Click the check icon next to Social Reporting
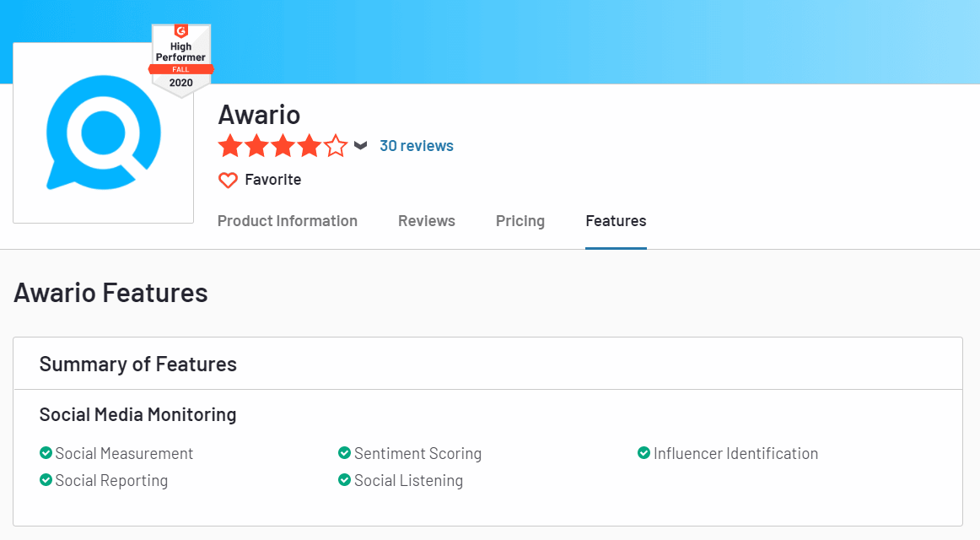 pos(46,480)
